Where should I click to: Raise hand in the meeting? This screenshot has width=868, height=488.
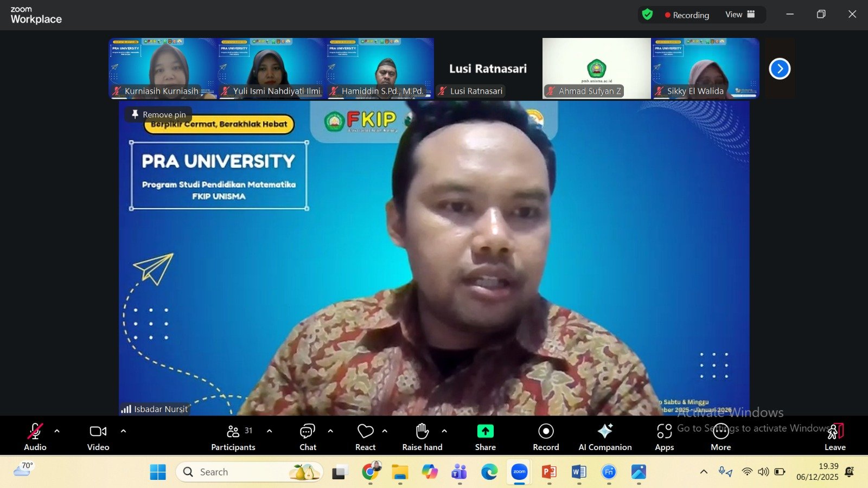(422, 431)
